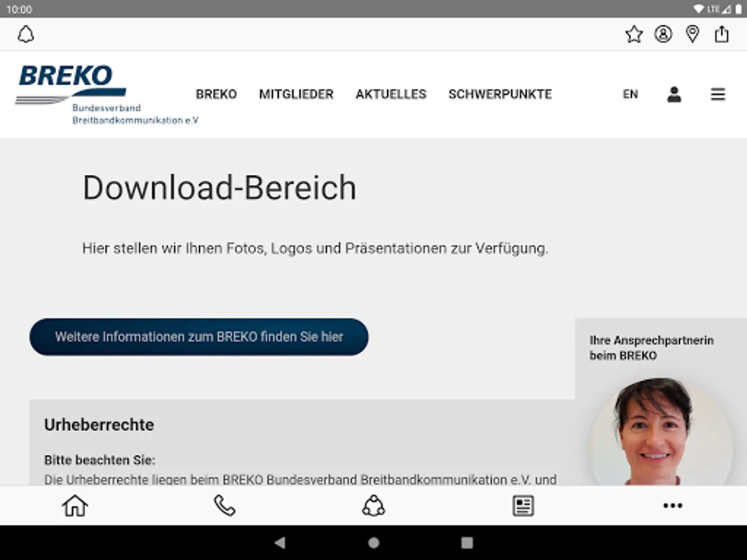Tap the location pin icon
747x560 pixels.
click(692, 34)
